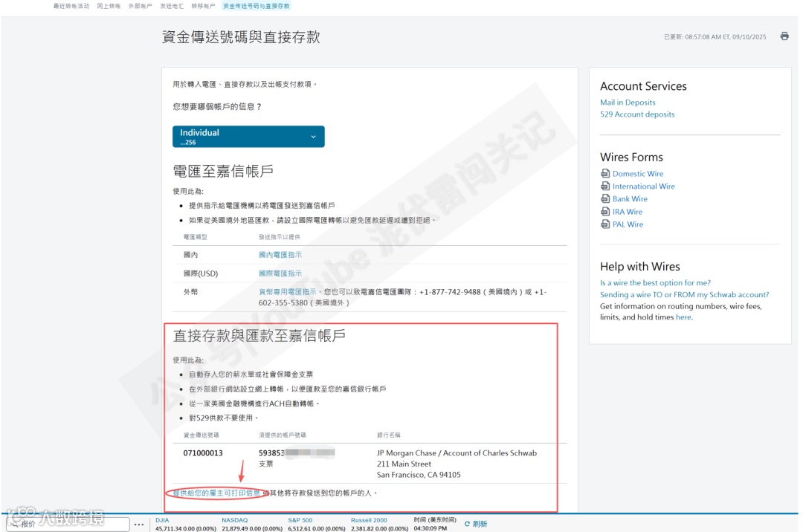Open the Bank Wire form link
The width and height of the screenshot is (803, 532).
point(630,199)
